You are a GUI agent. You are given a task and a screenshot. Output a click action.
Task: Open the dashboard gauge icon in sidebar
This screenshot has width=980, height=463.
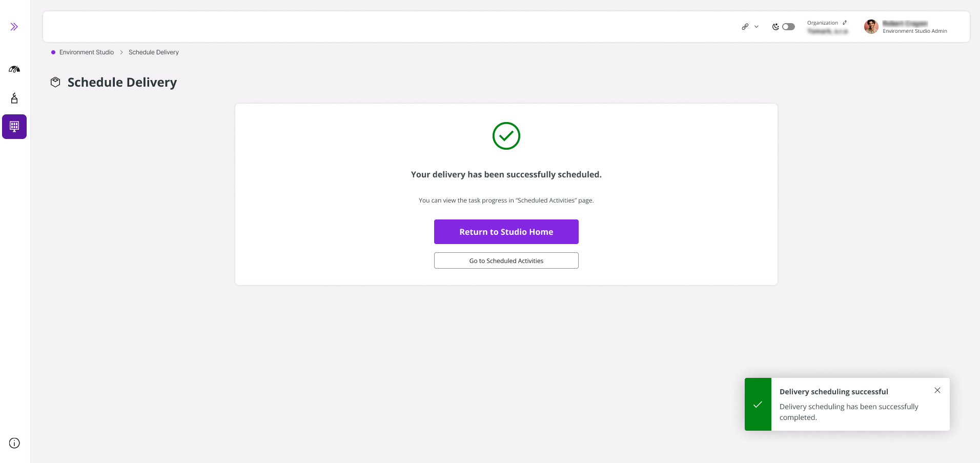[14, 69]
